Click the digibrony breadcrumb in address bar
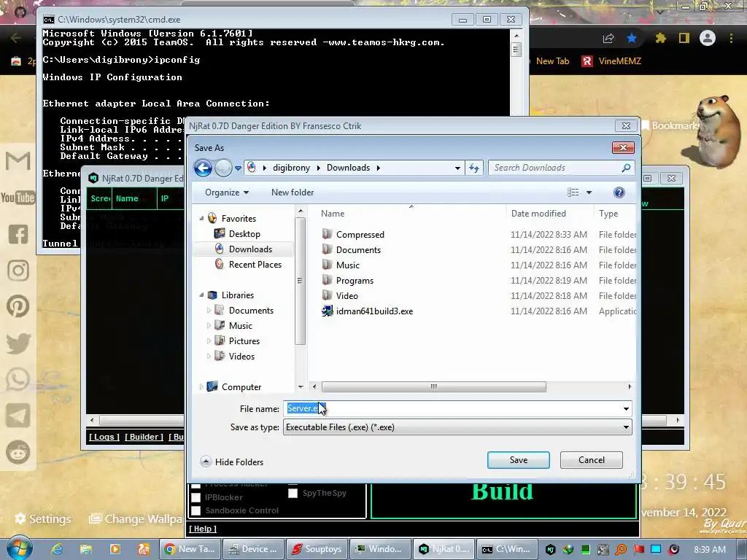747x560 pixels. click(x=291, y=168)
